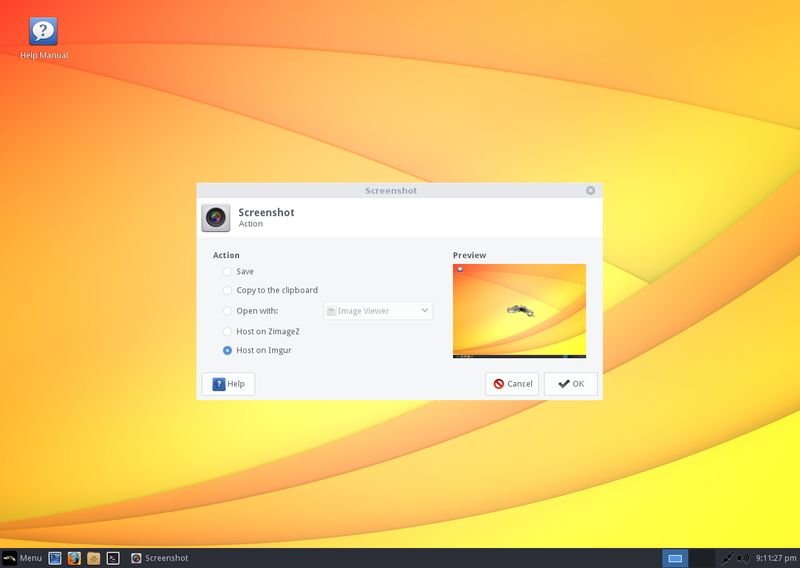Select the active workspace switcher box

[x=675, y=557]
